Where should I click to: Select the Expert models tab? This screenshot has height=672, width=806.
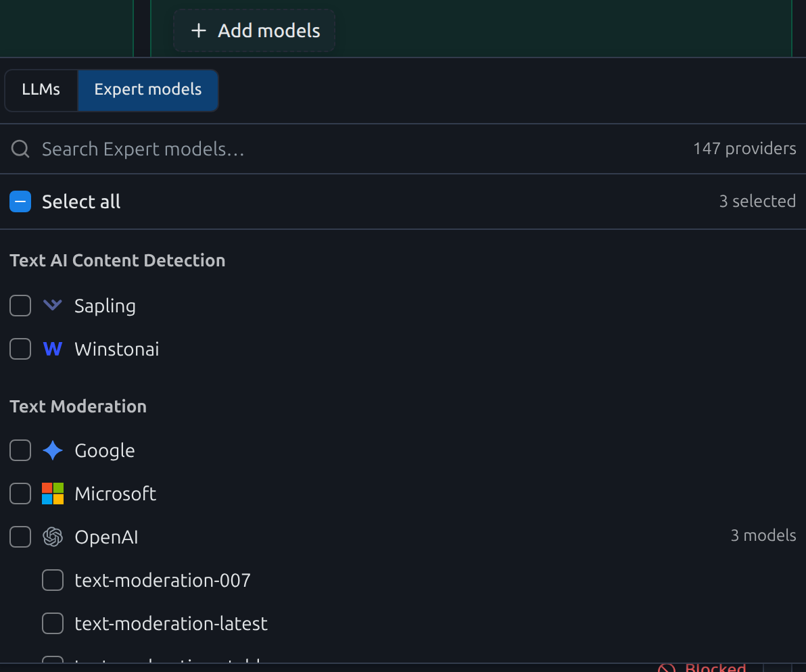click(x=147, y=89)
